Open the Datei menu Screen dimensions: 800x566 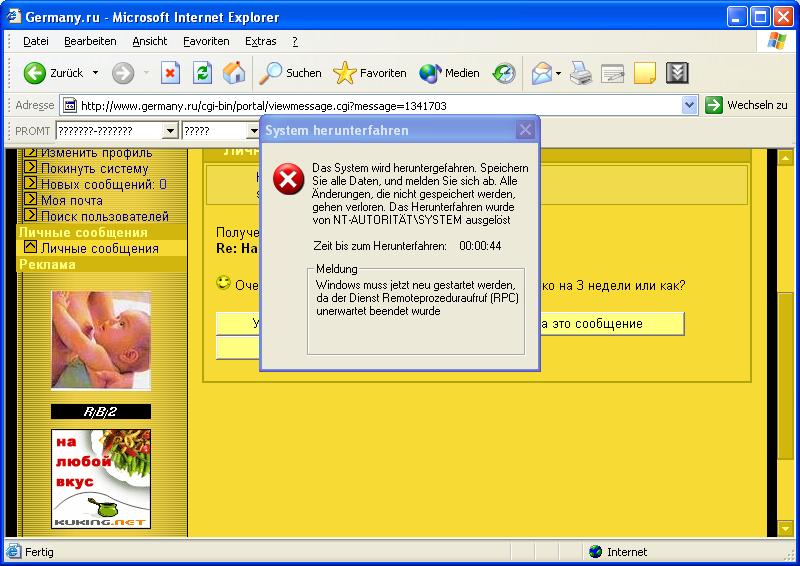pyautogui.click(x=36, y=41)
